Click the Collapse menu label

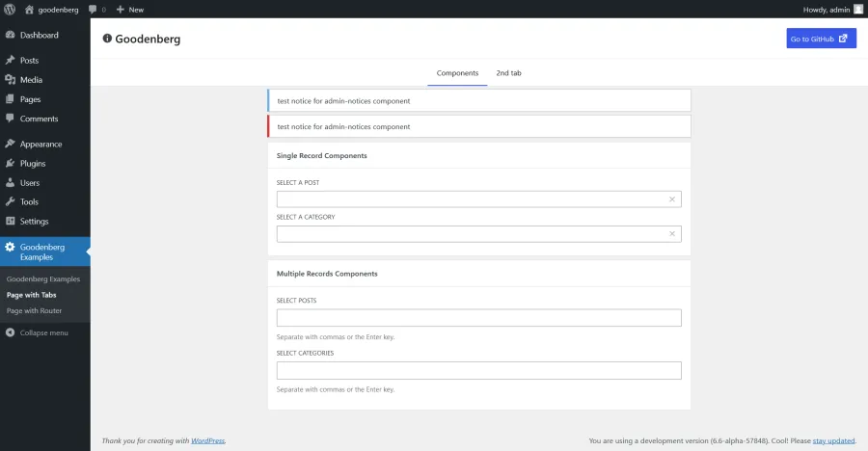pyautogui.click(x=44, y=332)
